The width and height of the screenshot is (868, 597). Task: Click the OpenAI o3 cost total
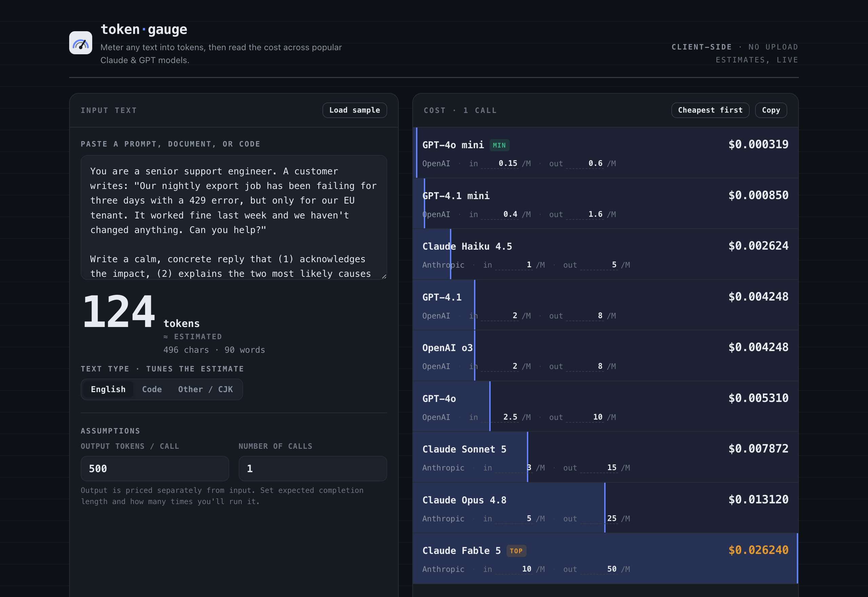(x=758, y=347)
